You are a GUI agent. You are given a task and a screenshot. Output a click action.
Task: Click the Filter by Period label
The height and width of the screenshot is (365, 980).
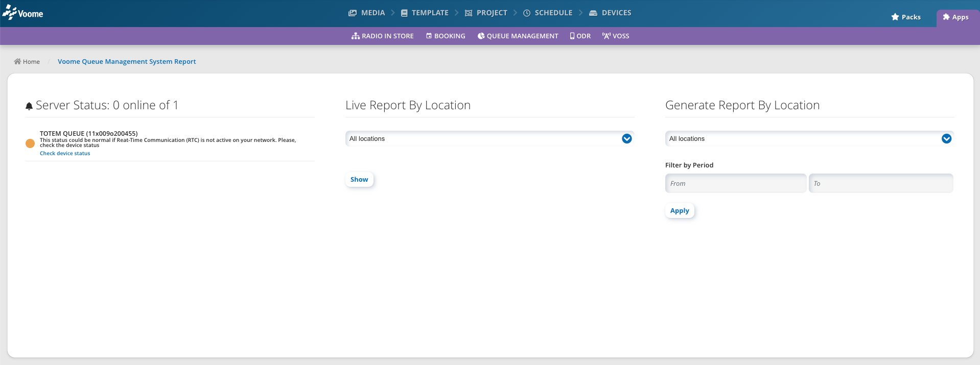pos(689,165)
